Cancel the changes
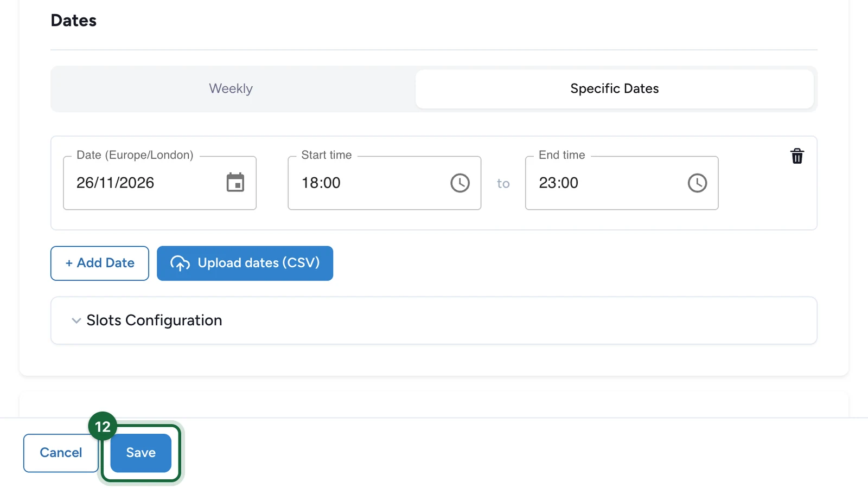868x488 pixels. pos(61,453)
